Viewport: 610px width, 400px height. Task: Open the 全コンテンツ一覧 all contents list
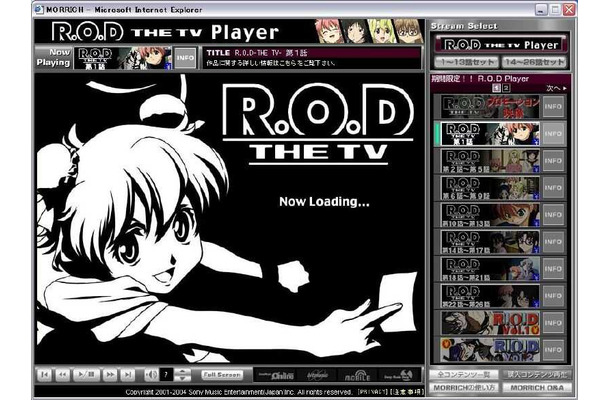tap(463, 375)
